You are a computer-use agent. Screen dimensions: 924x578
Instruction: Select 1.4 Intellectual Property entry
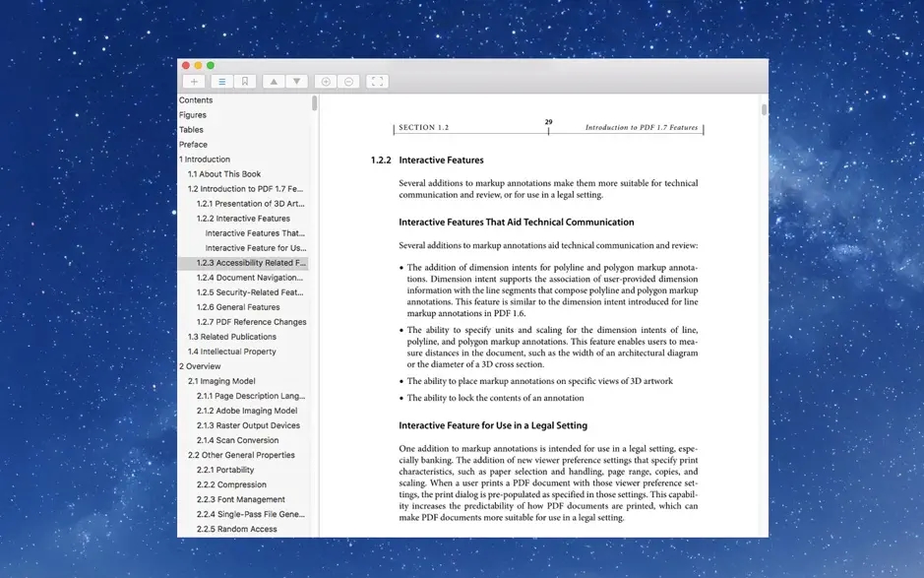(x=231, y=352)
